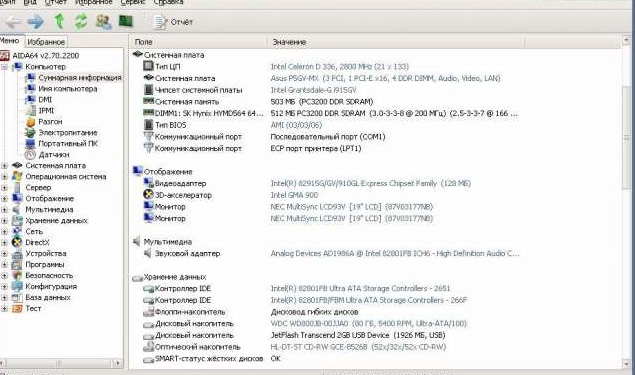Select Суммарная информация in the tree
Image resolution: width=635 pixels, height=375 pixels.
80,77
